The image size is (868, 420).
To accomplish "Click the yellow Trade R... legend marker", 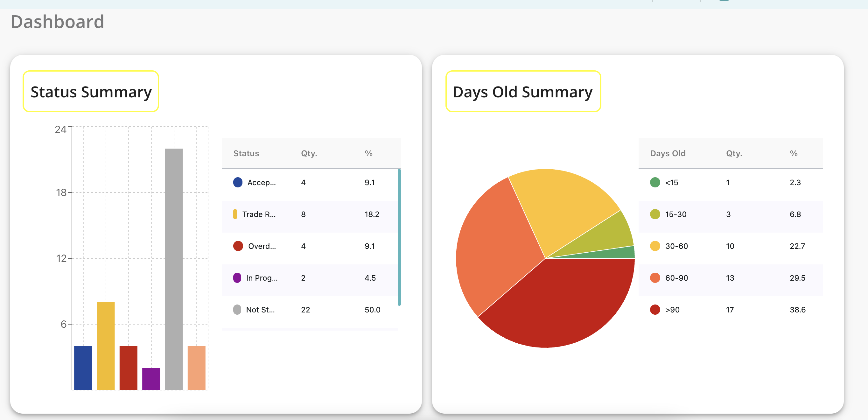I will pos(235,214).
